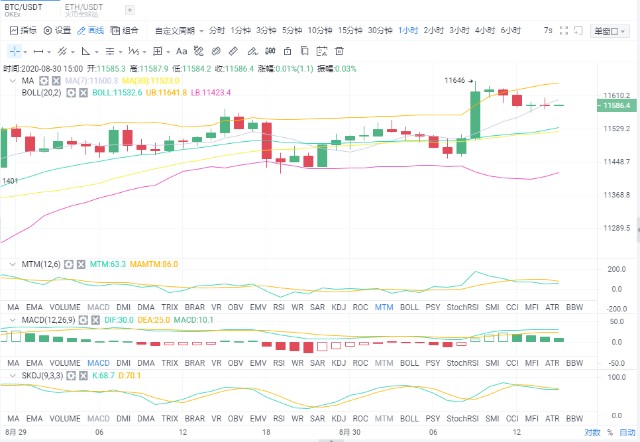Choose the Aa text annotation tool
640x442 pixels.
click(x=181, y=51)
